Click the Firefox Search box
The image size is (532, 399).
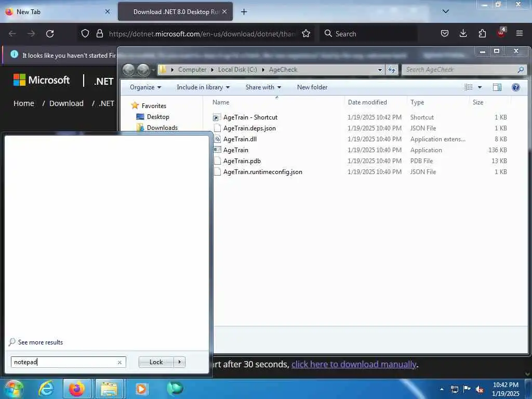[368, 34]
